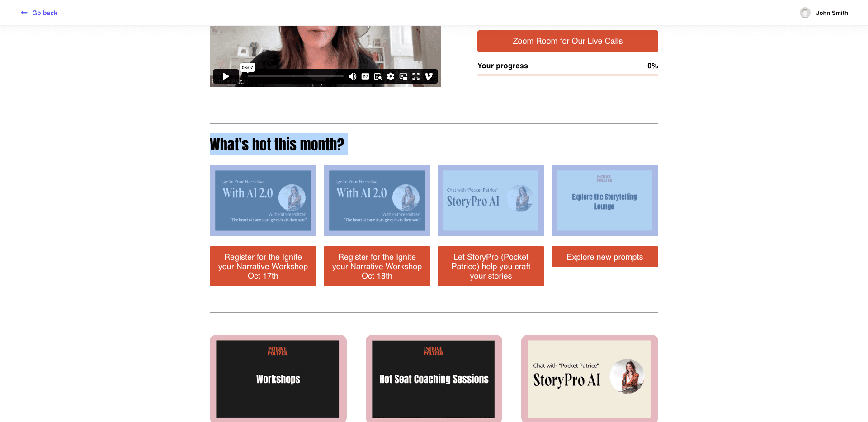This screenshot has height=422, width=868.
Task: Open the video transcript search icon
Action: pos(378,76)
